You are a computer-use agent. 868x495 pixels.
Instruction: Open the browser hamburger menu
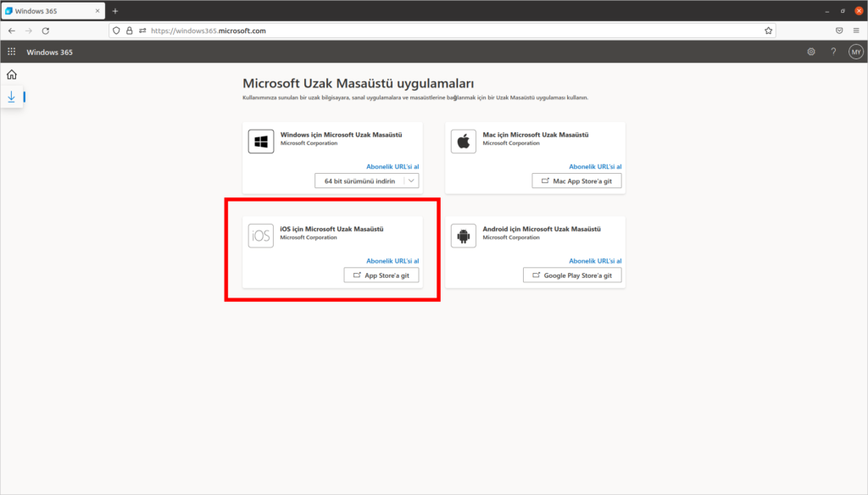tap(856, 31)
